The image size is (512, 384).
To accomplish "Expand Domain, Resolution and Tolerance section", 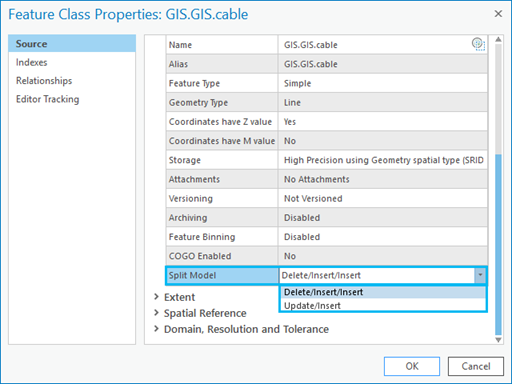I will point(156,329).
